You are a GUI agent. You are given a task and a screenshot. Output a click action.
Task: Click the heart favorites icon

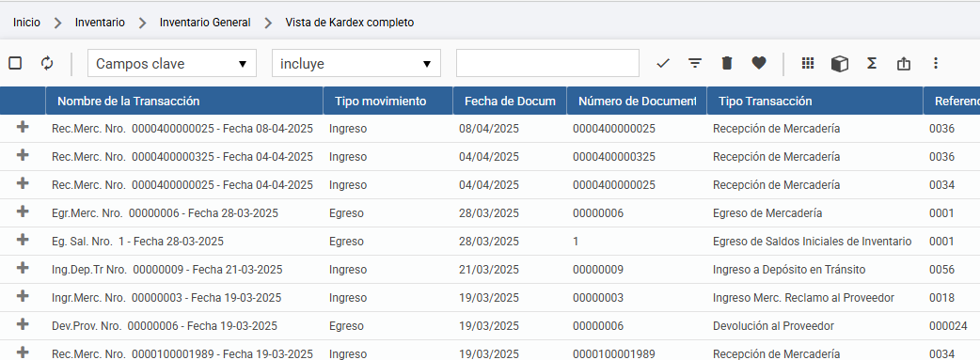[759, 63]
